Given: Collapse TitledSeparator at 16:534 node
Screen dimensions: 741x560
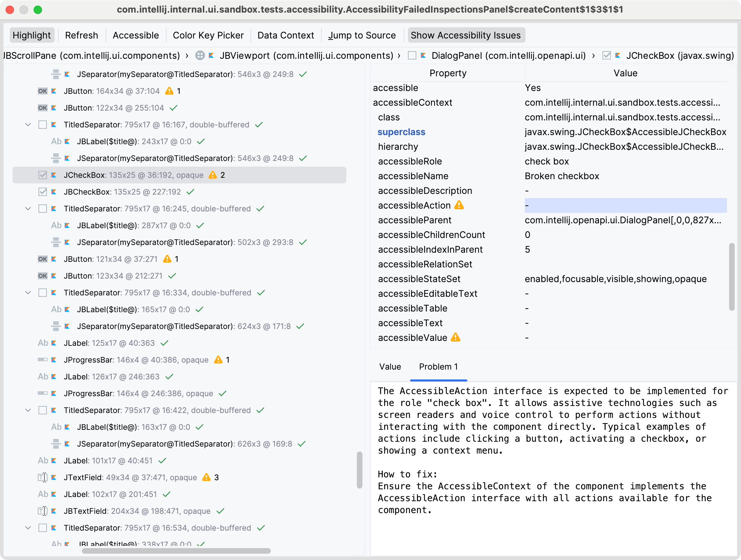Looking at the screenshot, I should [x=28, y=528].
